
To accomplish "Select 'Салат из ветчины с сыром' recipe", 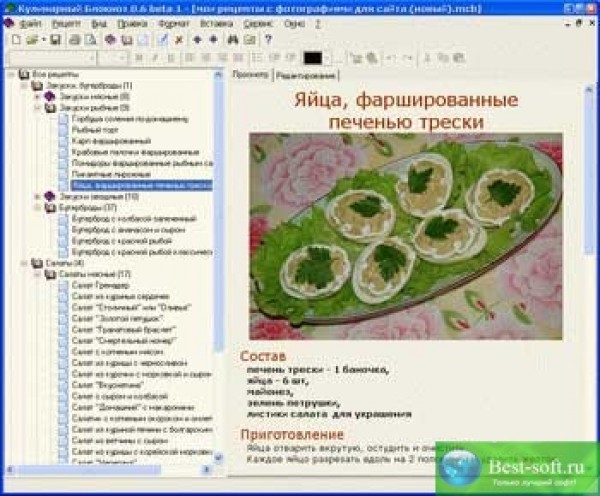I will pyautogui.click(x=120, y=441).
